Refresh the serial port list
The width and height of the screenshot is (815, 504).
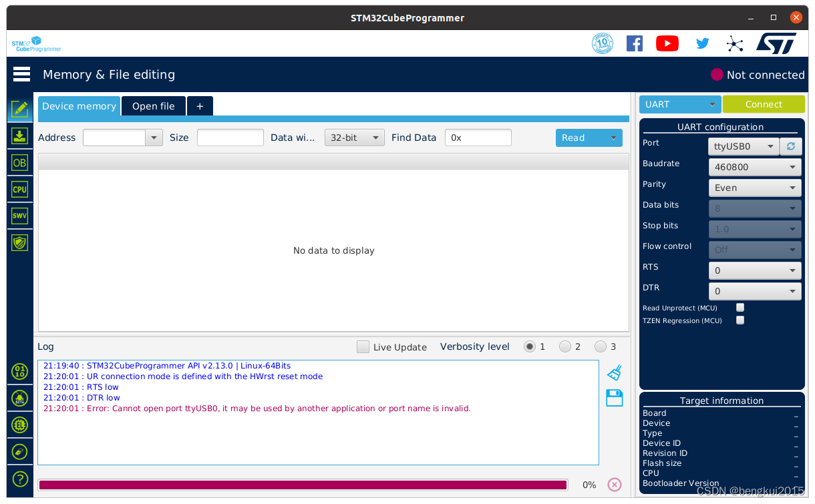(x=791, y=146)
